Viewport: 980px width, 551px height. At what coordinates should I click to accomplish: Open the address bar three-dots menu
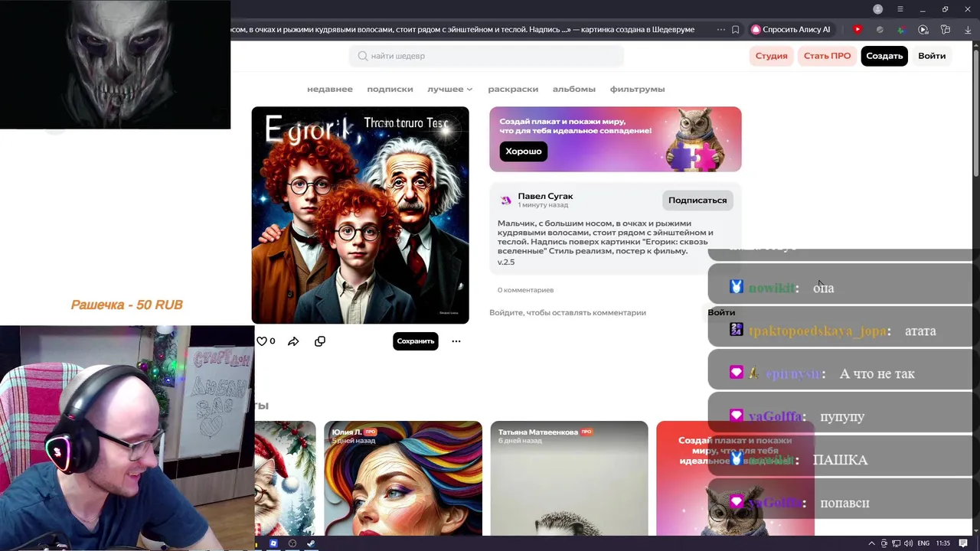click(x=720, y=30)
